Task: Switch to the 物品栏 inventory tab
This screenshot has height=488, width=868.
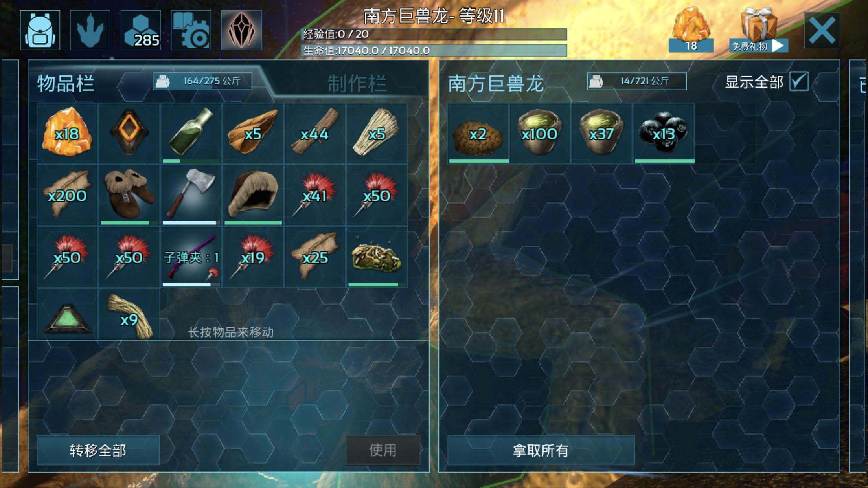Action: (66, 83)
